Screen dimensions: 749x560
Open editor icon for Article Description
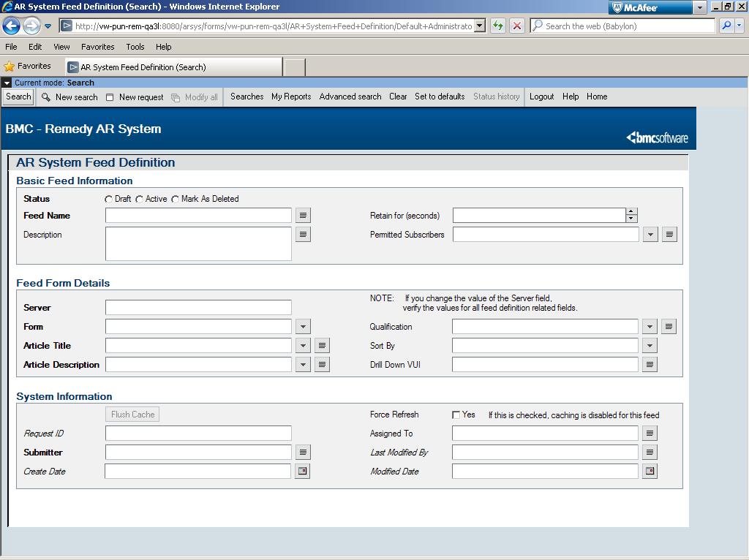(322, 365)
